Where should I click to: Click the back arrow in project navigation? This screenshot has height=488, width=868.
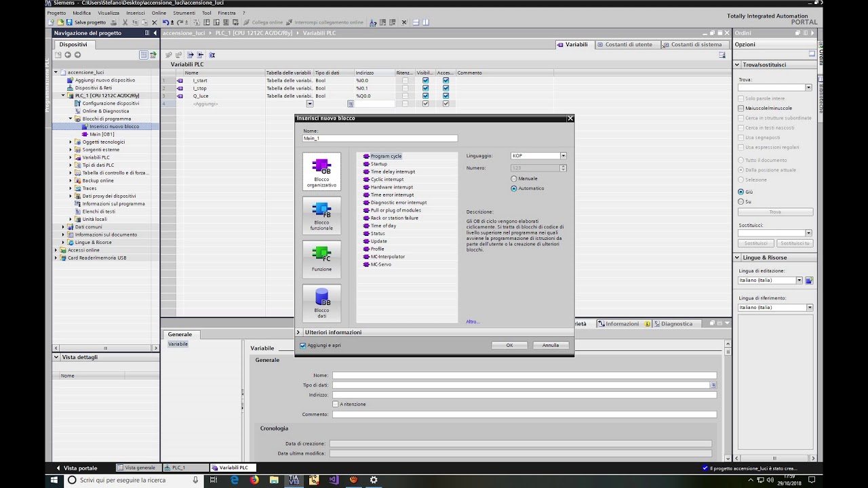tap(68, 55)
